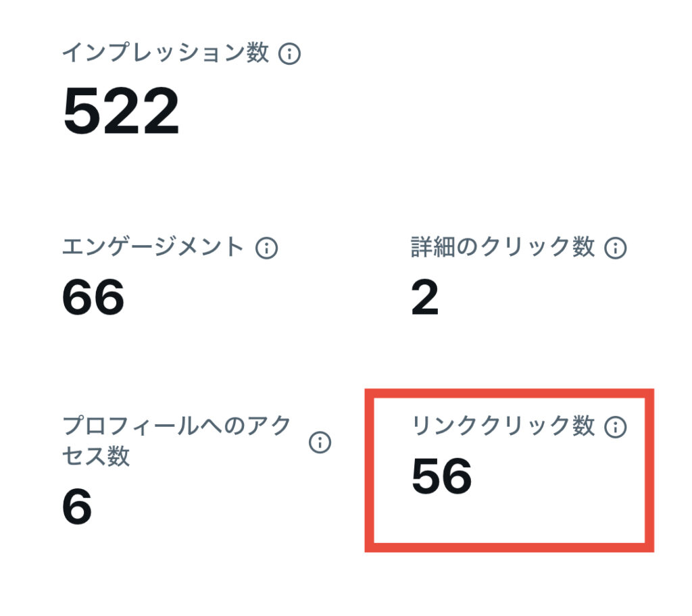Click the セス数 wrapped label line
Viewport: 692px width, 616px height.
[x=96, y=457]
